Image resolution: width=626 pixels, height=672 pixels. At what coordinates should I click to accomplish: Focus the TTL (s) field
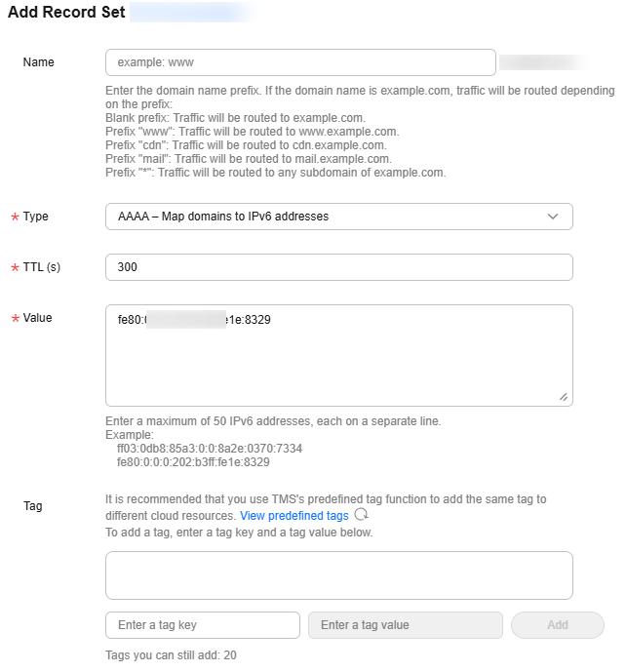(339, 267)
